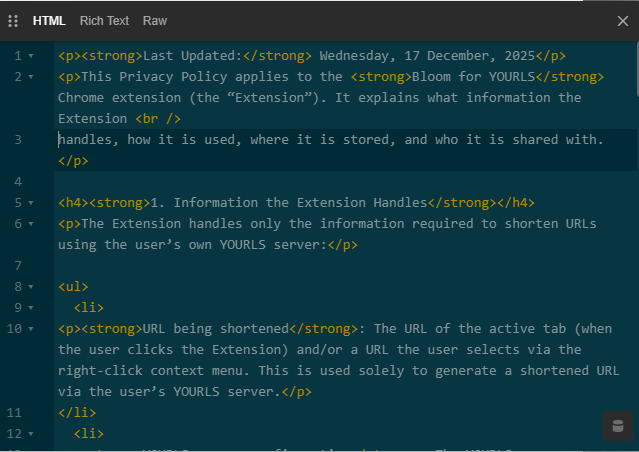Click line number 3 in the gutter
This screenshot has height=452, width=639.
18,140
